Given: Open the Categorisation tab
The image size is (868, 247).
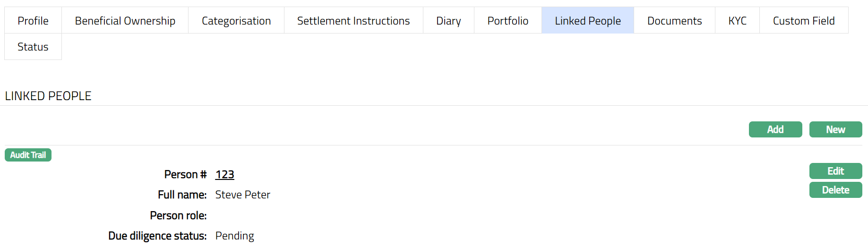Looking at the screenshot, I should click(x=236, y=21).
